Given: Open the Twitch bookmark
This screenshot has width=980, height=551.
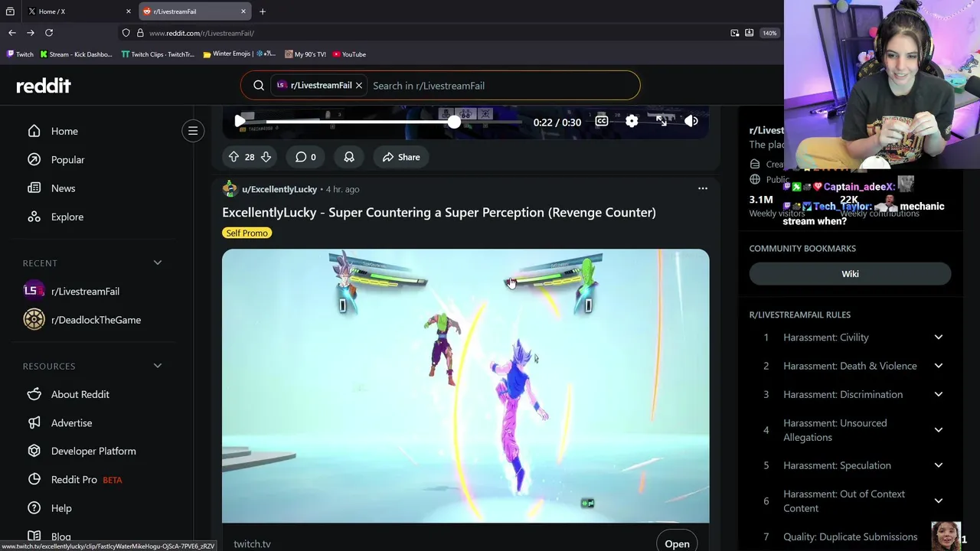Looking at the screenshot, I should click(x=21, y=54).
